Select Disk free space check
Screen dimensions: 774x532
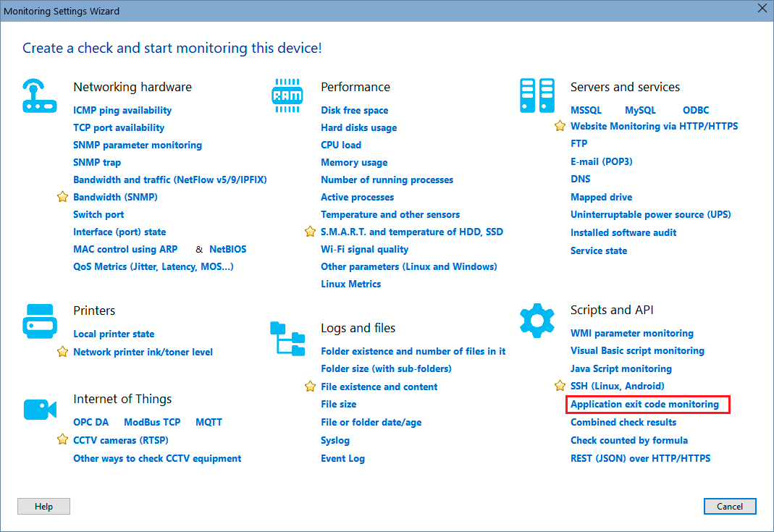354,110
